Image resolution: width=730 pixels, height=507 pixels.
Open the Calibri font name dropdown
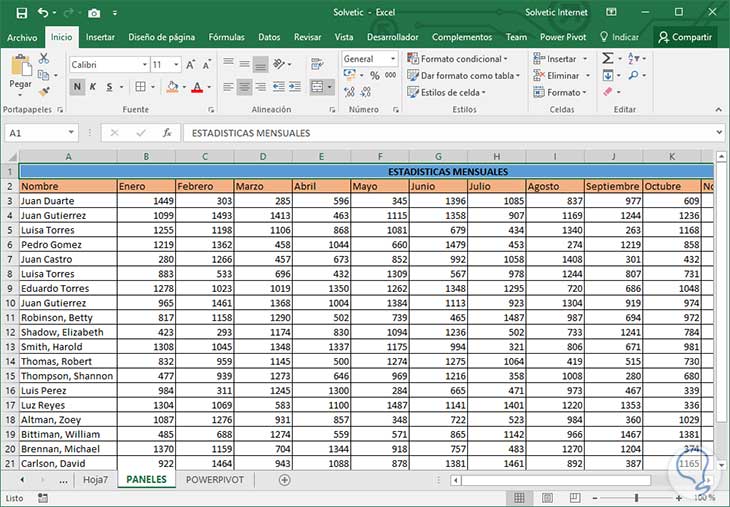pos(143,63)
